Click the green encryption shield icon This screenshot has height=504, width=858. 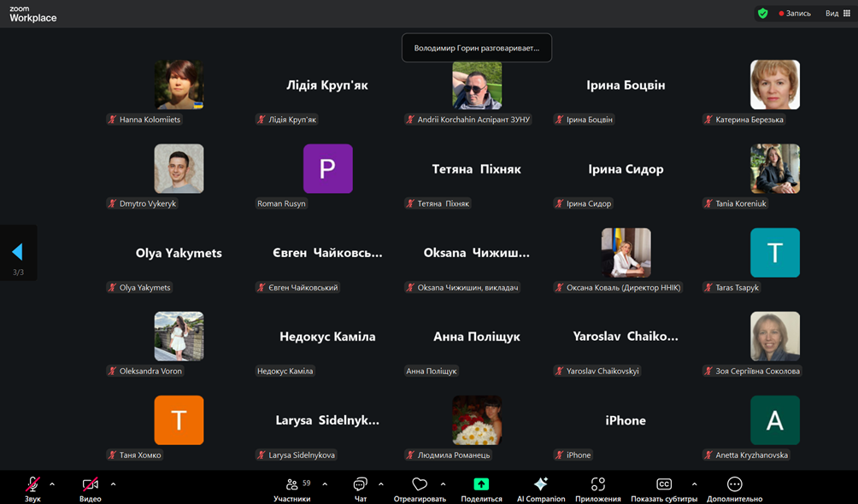click(x=762, y=14)
